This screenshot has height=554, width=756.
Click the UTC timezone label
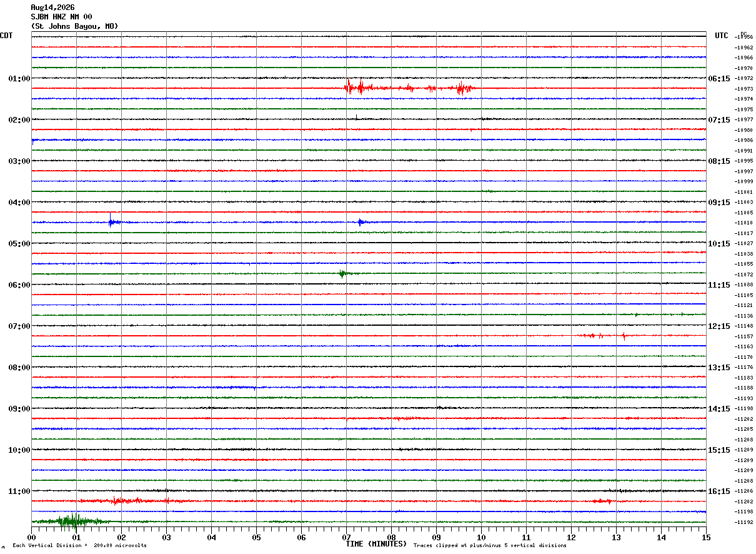722,36
